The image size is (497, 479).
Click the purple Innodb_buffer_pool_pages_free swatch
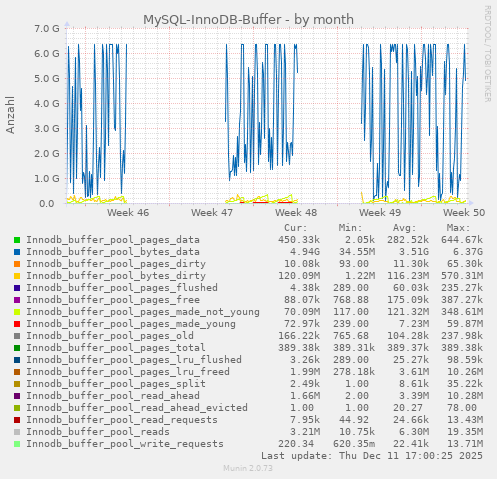17,300
